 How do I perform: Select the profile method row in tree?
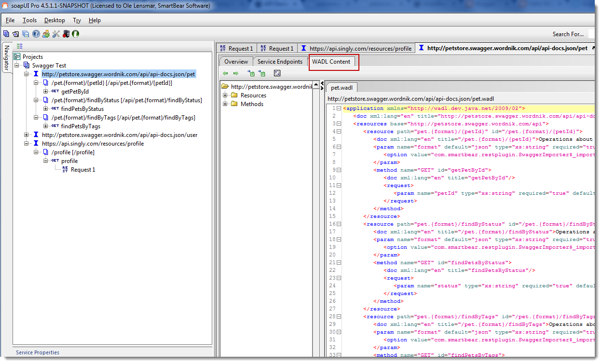coord(69,161)
